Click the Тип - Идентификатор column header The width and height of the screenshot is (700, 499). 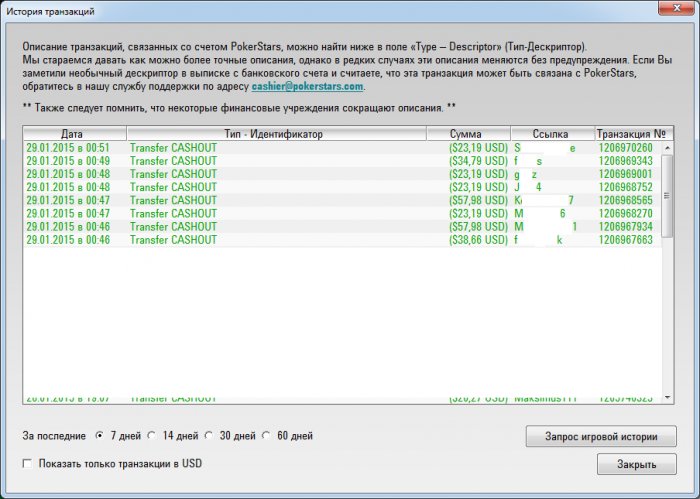coord(276,133)
